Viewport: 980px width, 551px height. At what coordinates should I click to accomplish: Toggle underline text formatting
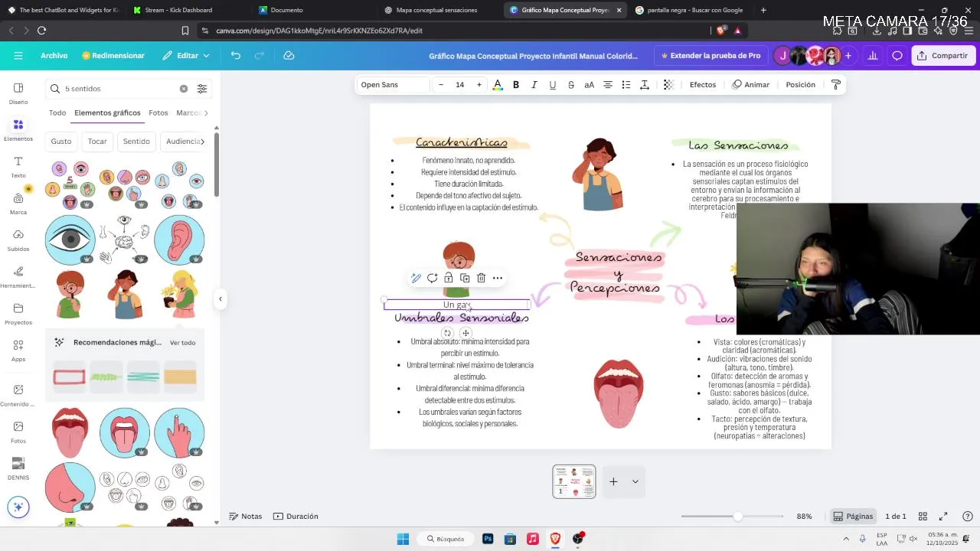click(x=553, y=85)
